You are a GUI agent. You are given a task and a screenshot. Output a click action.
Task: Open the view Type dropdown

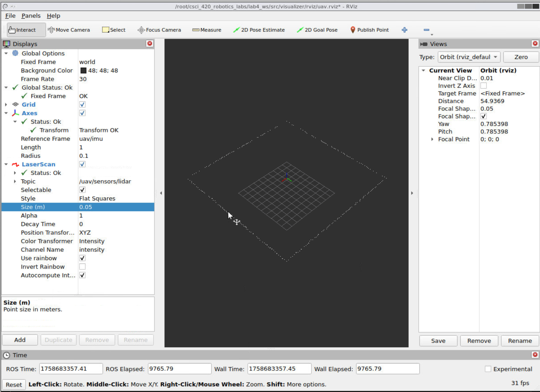pos(469,57)
